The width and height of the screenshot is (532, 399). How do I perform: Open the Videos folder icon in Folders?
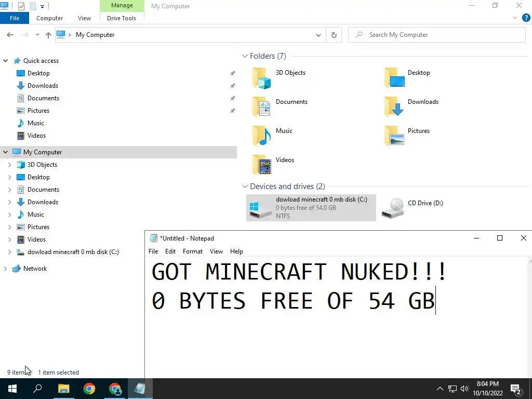pyautogui.click(x=262, y=165)
